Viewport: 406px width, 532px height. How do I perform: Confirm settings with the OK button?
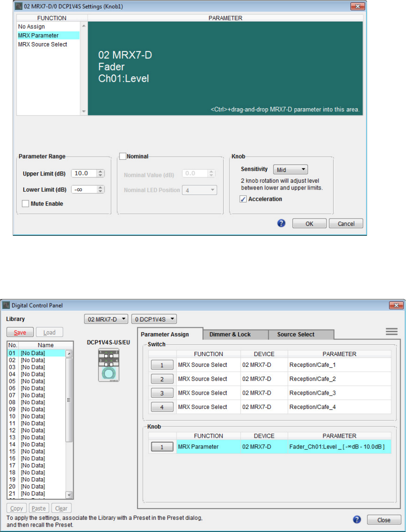(309, 224)
